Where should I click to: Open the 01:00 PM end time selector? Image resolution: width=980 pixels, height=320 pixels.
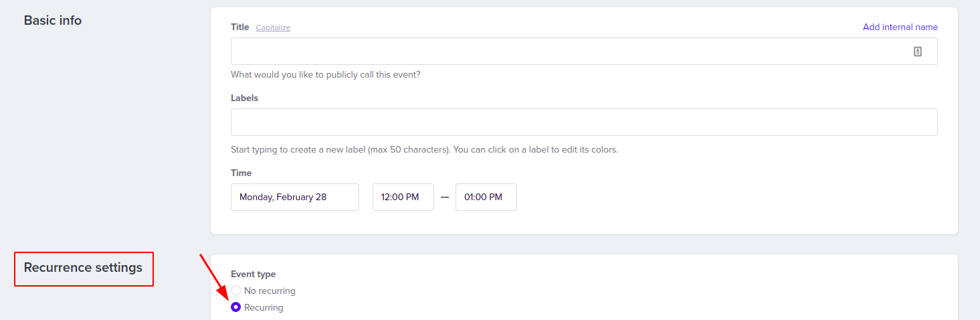click(486, 197)
